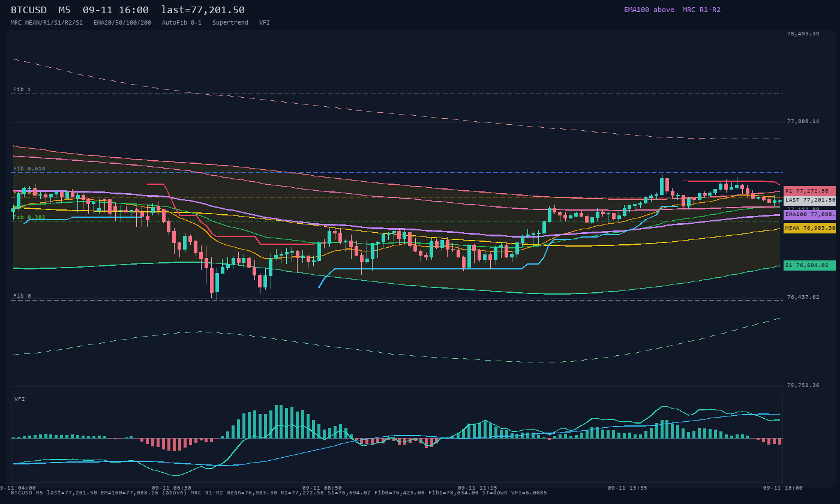Click the "MRC R1-R2" status text at top right
Image resolution: width=840 pixels, height=504 pixels.
701,10
